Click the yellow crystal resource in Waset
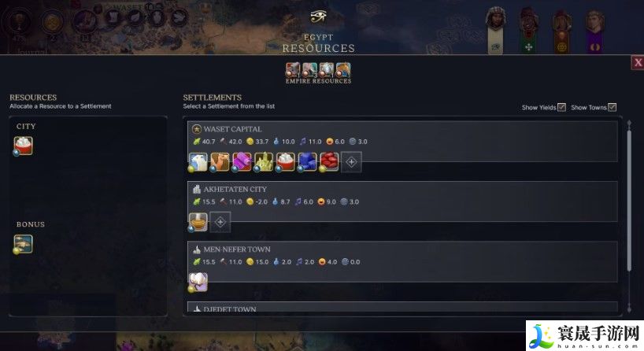The height and width of the screenshot is (351, 644). pyautogui.click(x=263, y=162)
